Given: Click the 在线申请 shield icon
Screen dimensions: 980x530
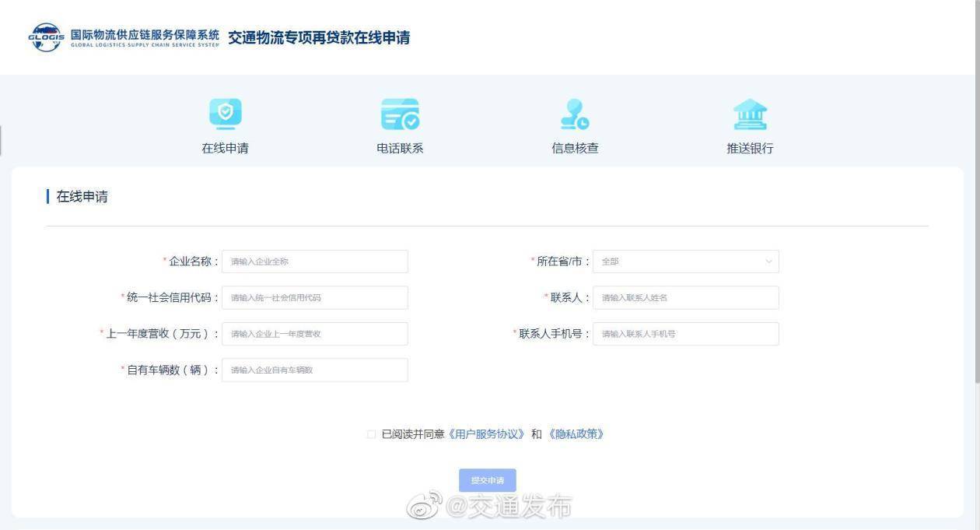Looking at the screenshot, I should pyautogui.click(x=226, y=114).
